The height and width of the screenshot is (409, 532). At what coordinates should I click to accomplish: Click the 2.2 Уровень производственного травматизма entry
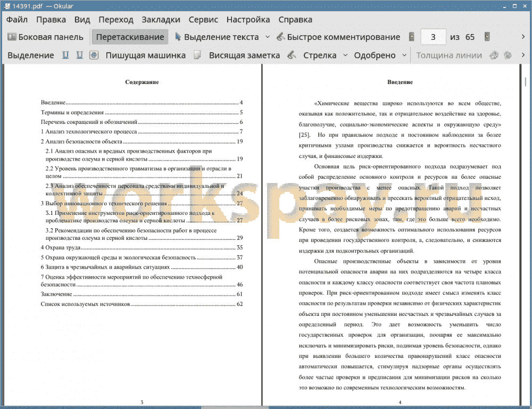144,172
